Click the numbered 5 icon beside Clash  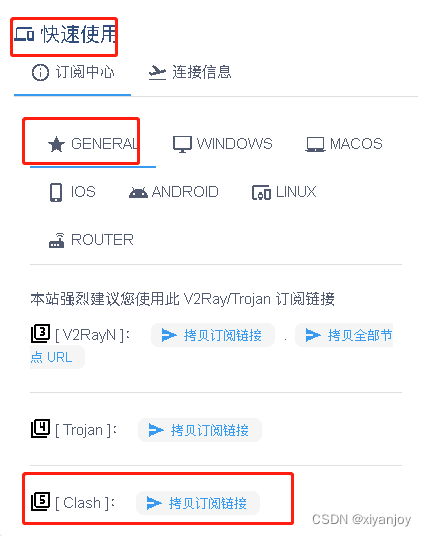pos(40,502)
